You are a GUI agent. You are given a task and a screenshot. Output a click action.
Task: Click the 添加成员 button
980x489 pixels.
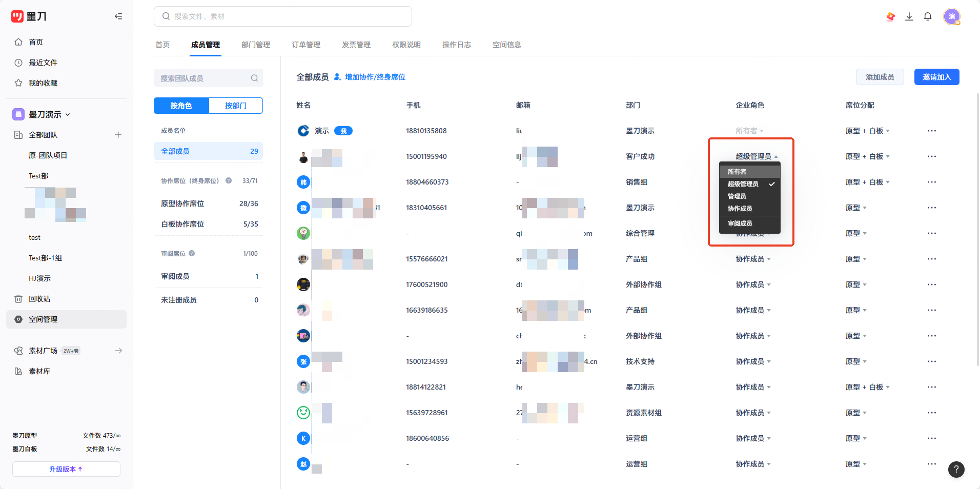click(x=880, y=77)
